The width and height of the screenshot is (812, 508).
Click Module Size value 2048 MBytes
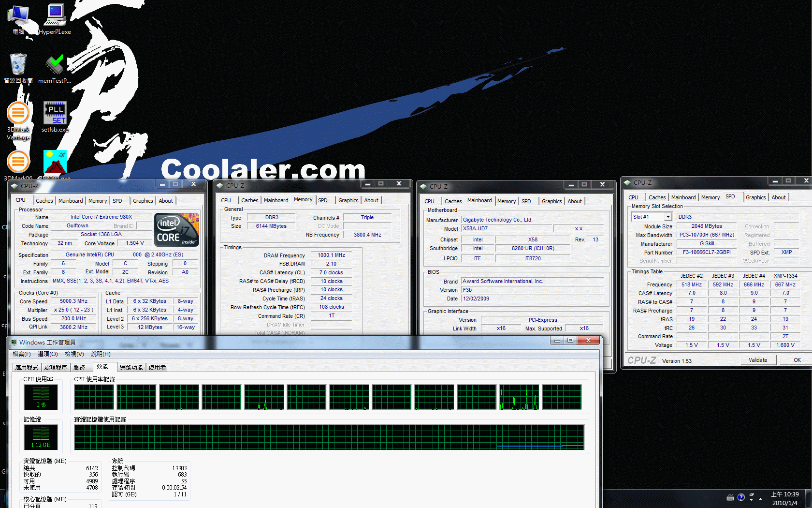pyautogui.click(x=707, y=226)
